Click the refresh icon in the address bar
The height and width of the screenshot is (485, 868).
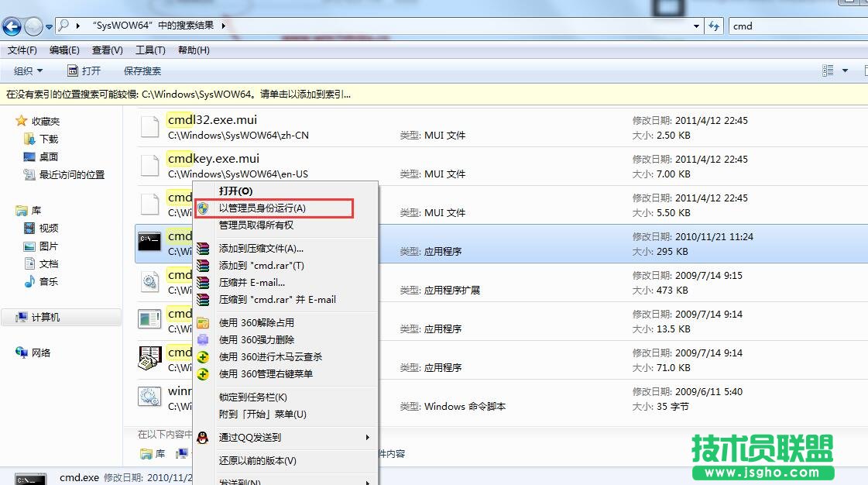coord(713,26)
